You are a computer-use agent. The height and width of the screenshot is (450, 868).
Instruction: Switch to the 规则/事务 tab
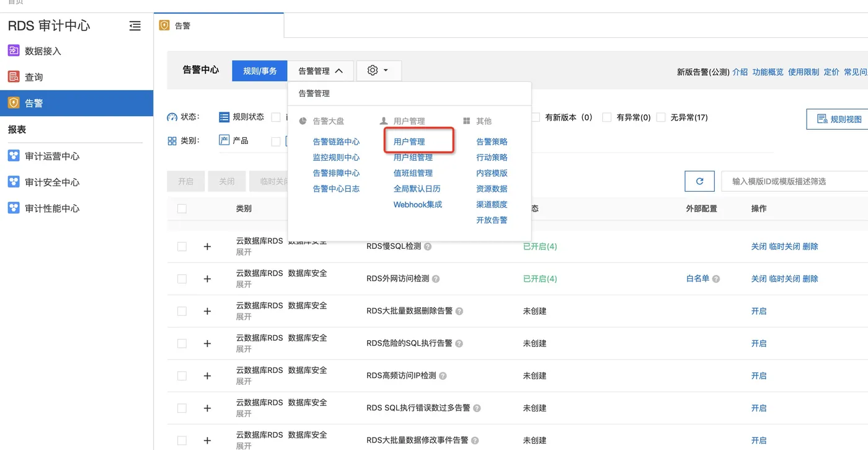(260, 71)
